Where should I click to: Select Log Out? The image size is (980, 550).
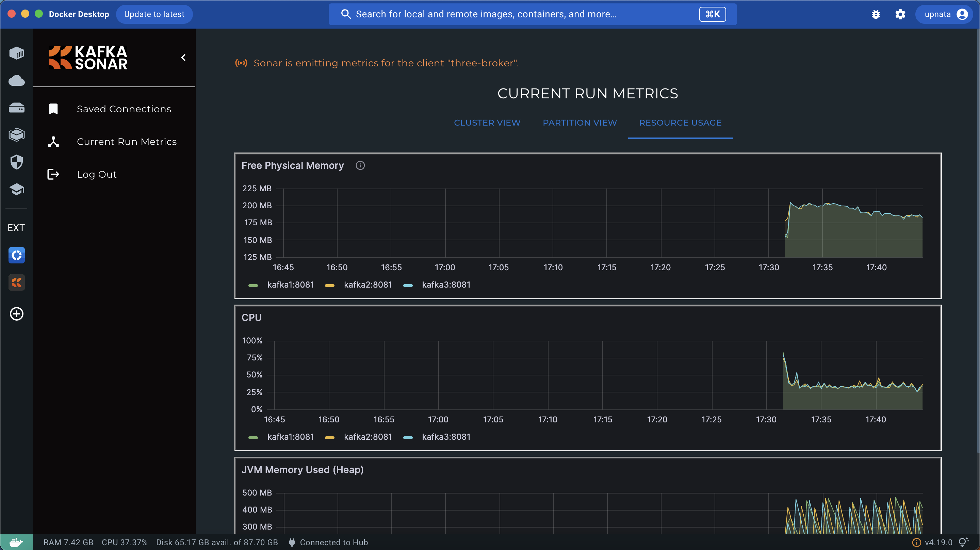point(97,175)
